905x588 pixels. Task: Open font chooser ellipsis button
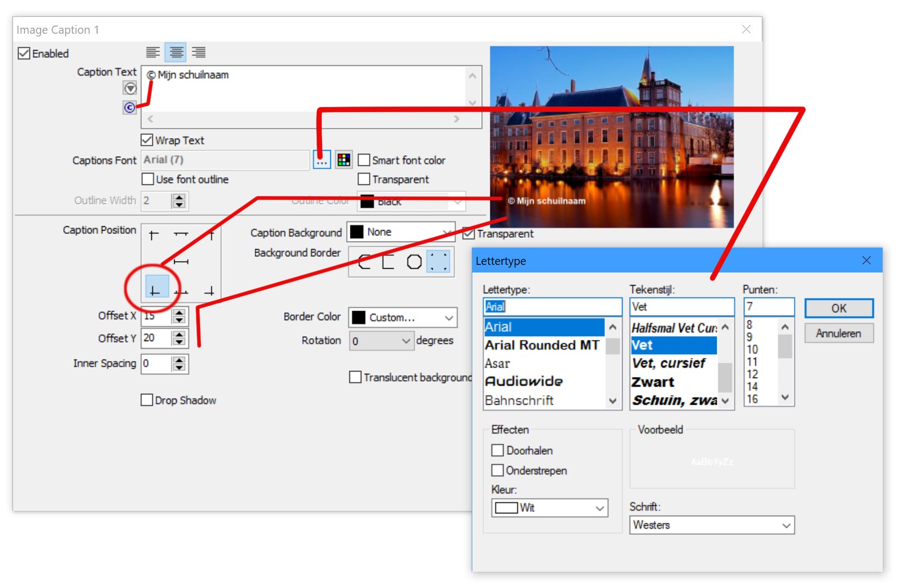[322, 160]
